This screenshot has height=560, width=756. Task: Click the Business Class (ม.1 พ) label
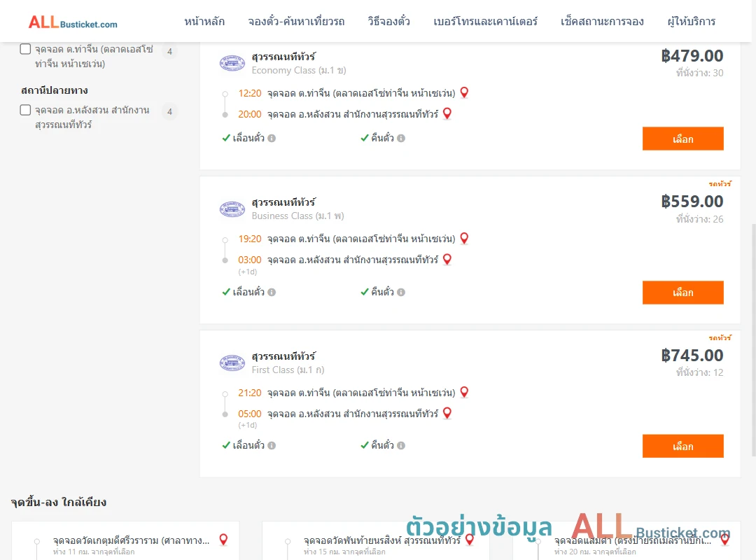298,216
